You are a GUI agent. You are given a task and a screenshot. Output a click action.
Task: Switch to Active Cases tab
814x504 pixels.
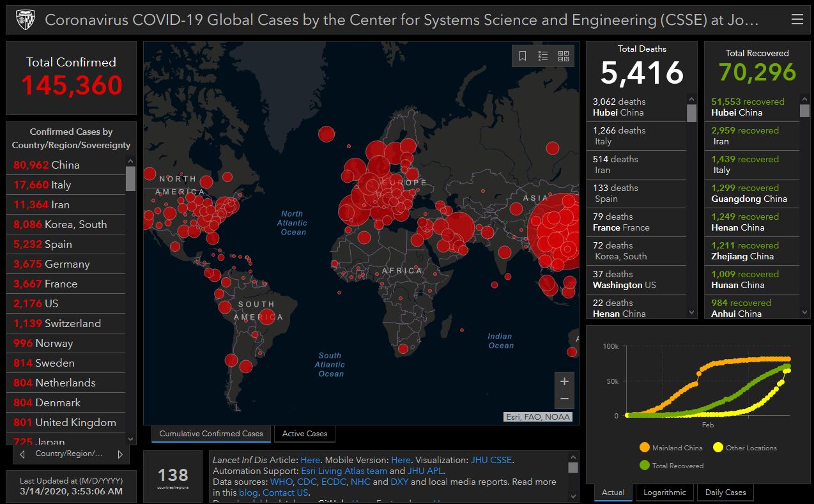pyautogui.click(x=305, y=434)
